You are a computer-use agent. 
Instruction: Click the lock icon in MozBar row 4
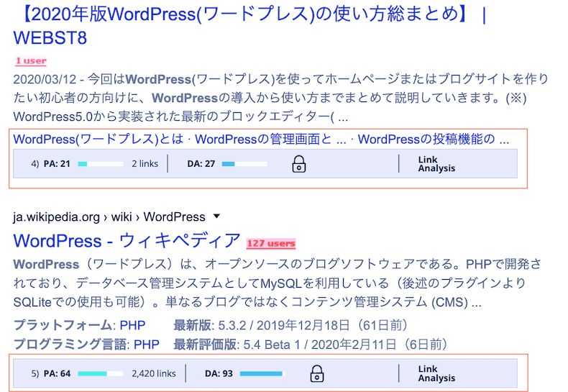pos(299,164)
